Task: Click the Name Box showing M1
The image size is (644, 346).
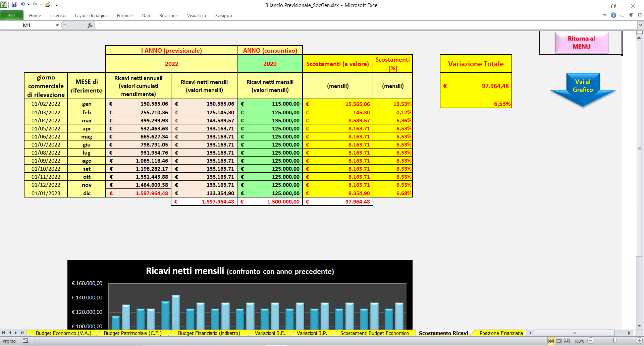Action: 27,25
